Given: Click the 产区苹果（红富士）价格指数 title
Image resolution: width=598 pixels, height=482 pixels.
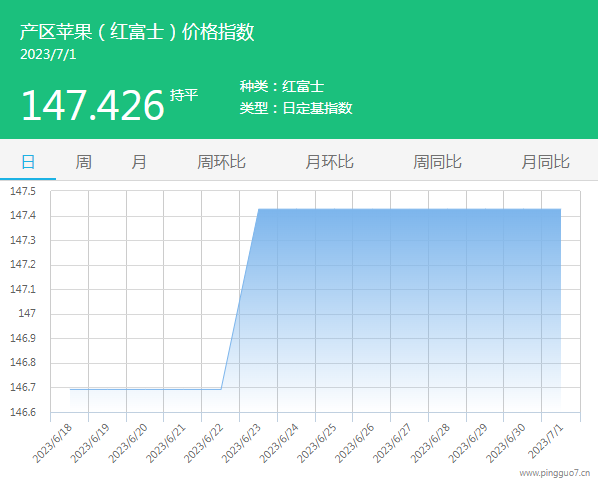Looking at the screenshot, I should pyautogui.click(x=137, y=32).
